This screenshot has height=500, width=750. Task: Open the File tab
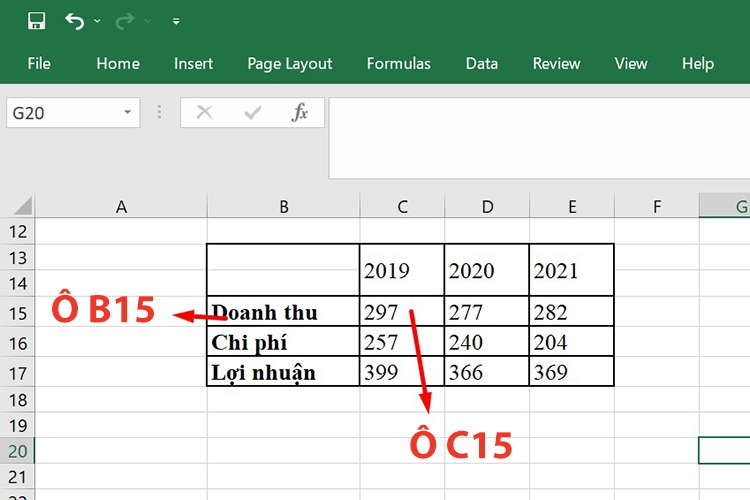[x=39, y=64]
